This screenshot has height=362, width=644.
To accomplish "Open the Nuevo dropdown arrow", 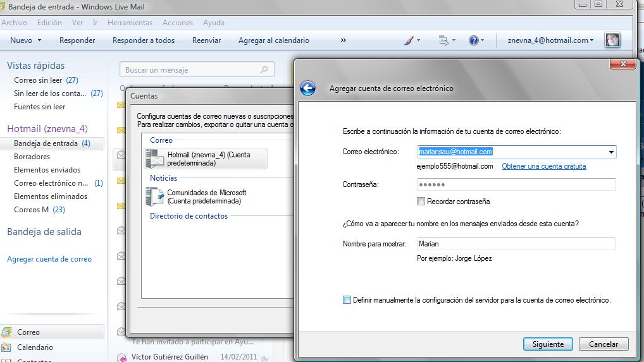I will click(39, 40).
